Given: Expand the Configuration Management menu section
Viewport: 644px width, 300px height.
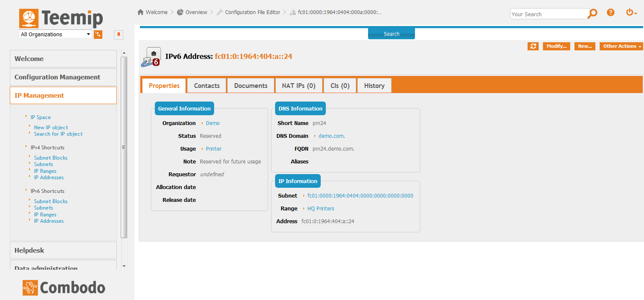Looking at the screenshot, I should tap(63, 77).
